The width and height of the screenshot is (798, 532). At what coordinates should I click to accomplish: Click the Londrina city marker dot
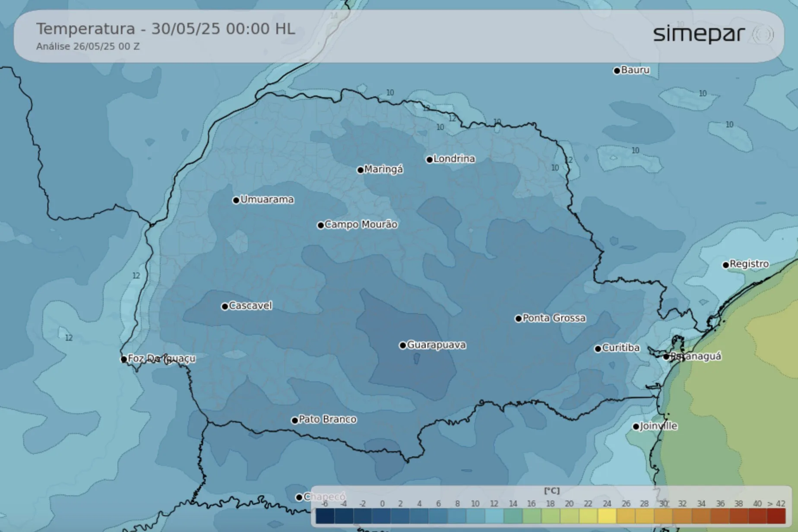429,160
